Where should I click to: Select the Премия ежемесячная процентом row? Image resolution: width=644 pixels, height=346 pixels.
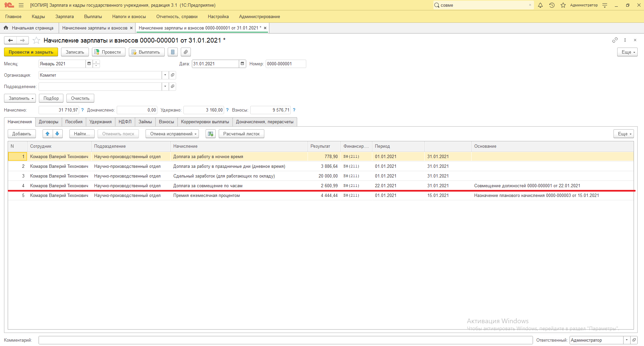point(321,195)
